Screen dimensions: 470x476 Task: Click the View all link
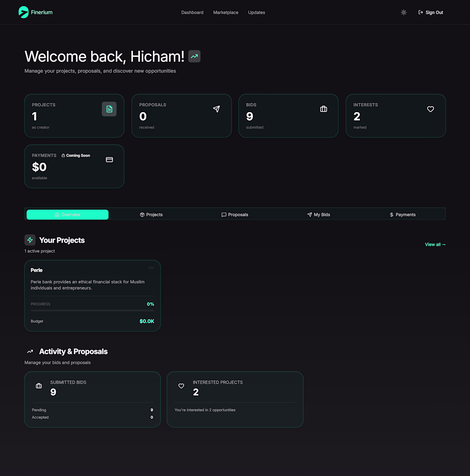(435, 244)
